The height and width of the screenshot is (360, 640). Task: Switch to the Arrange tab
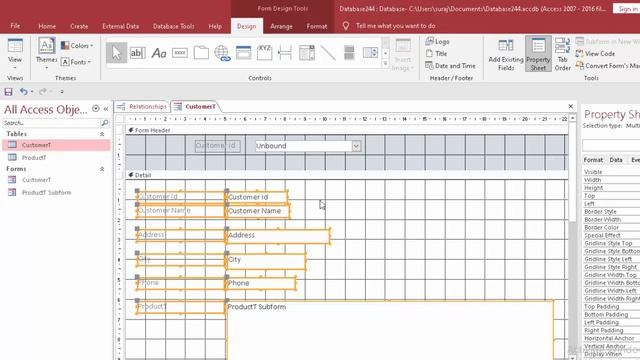(281, 26)
